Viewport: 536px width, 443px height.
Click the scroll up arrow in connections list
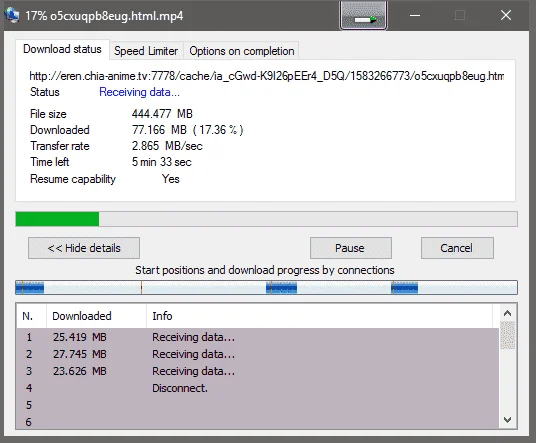pos(508,313)
